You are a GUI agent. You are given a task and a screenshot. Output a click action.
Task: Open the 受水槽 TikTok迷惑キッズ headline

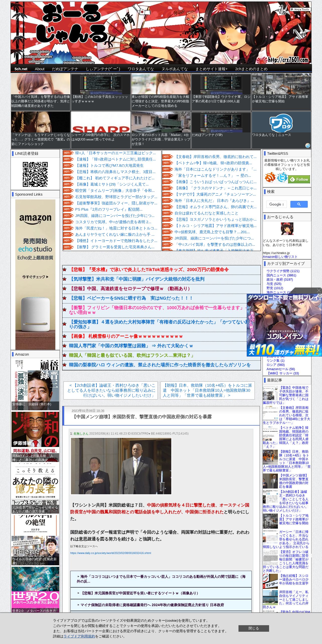coord(149,270)
